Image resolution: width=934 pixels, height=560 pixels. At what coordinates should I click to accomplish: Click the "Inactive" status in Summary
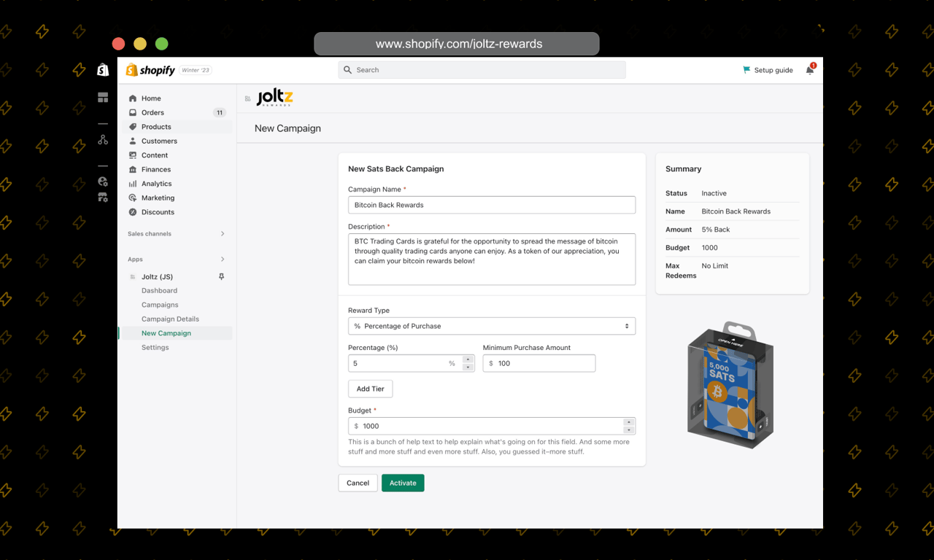point(714,193)
